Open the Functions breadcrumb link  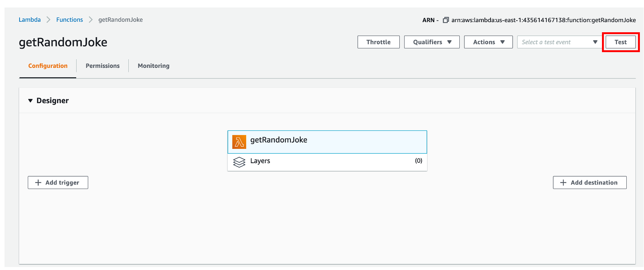click(x=69, y=19)
